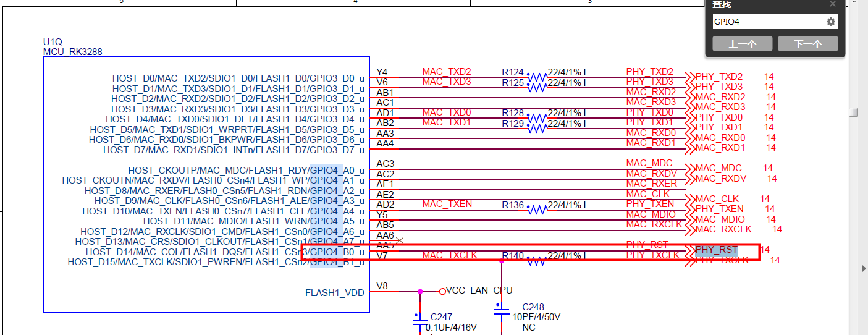The width and height of the screenshot is (868, 335).
Task: Close the 查找 find dialog
Action: (x=833, y=4)
